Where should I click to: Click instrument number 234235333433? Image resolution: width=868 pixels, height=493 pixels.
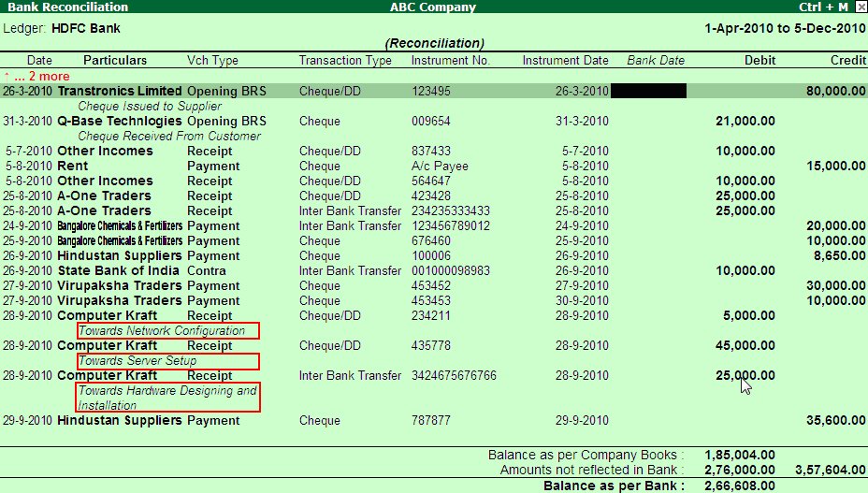click(x=450, y=210)
